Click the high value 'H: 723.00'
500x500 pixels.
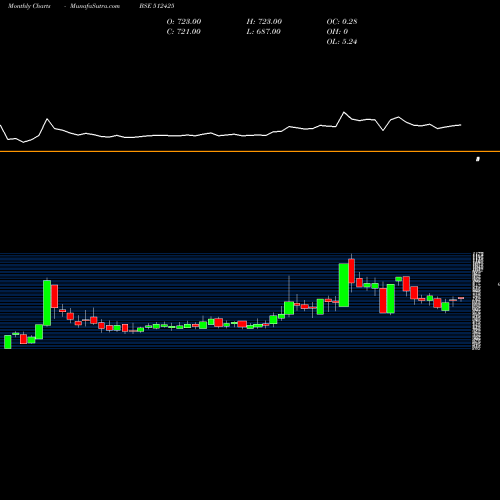click(x=264, y=22)
